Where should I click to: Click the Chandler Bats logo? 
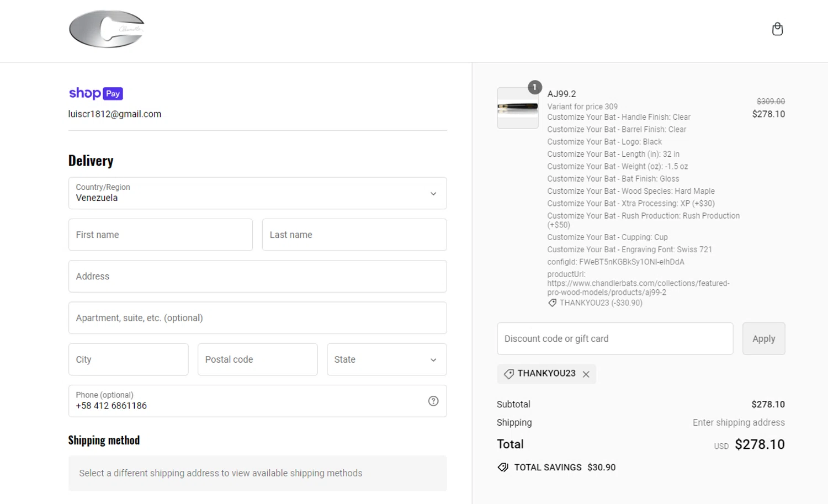coord(107,29)
